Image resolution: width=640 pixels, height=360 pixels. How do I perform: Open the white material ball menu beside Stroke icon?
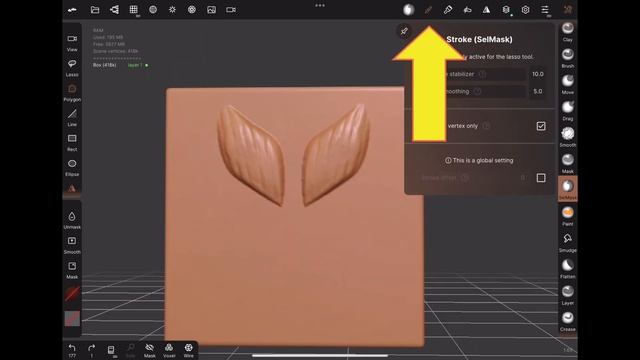click(x=409, y=10)
